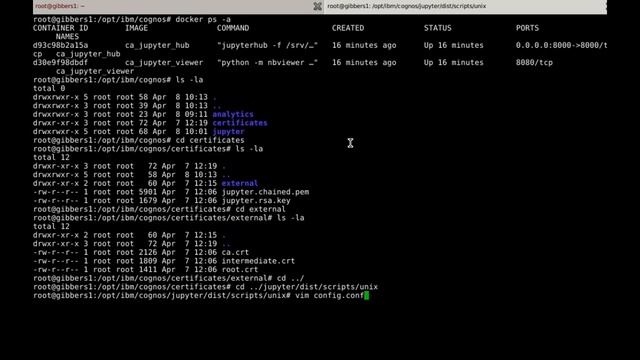Click the 'Up 16 minutes' status of ca_jupyter_hub

(x=453, y=45)
